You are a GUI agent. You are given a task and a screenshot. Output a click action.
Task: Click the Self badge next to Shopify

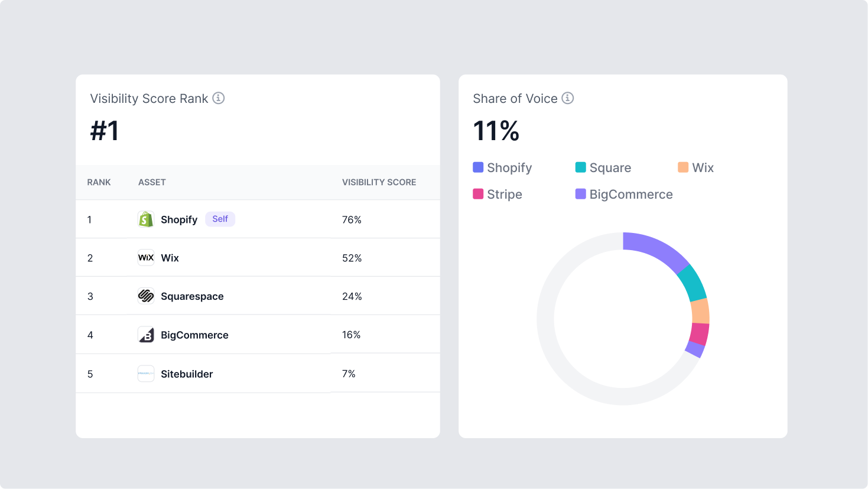click(x=220, y=219)
